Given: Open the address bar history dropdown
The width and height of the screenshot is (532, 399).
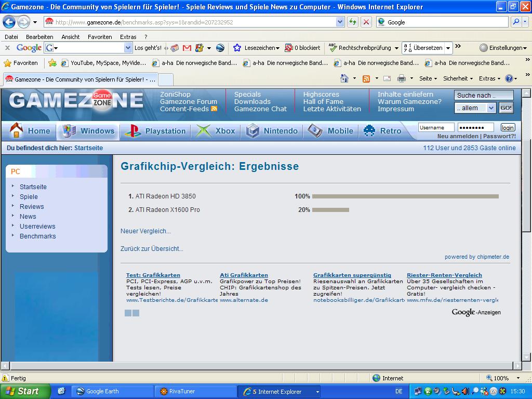Looking at the screenshot, I should click(x=340, y=22).
